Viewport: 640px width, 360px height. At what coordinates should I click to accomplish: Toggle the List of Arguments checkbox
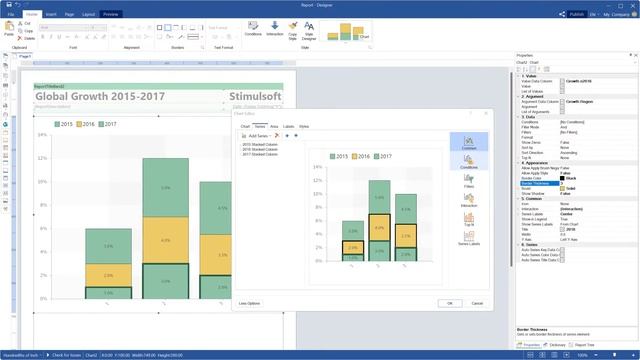tap(562, 112)
